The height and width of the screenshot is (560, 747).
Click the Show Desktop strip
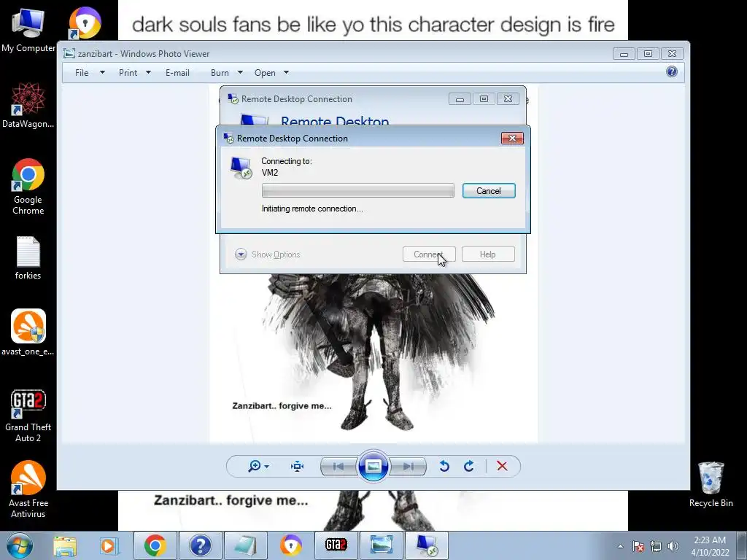(x=741, y=546)
